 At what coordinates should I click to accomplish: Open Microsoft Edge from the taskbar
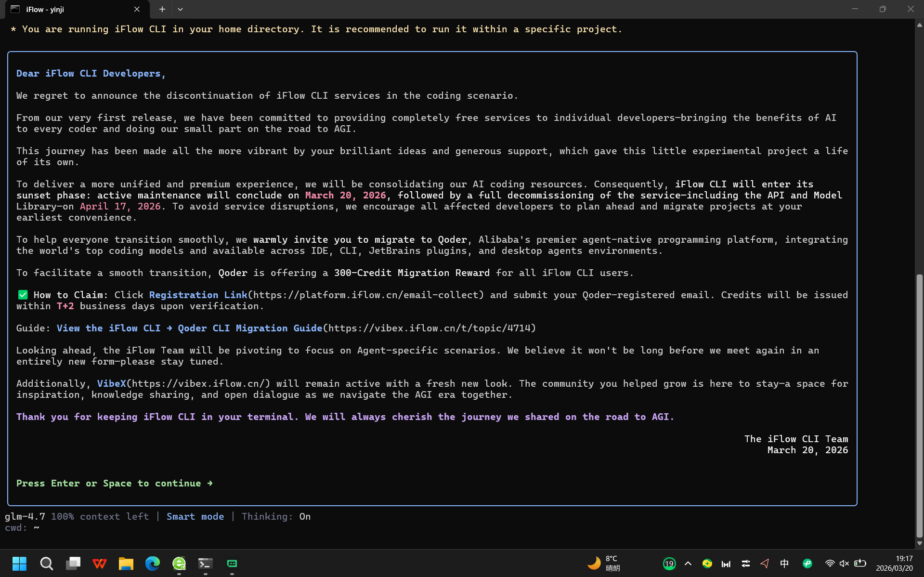[x=153, y=564]
